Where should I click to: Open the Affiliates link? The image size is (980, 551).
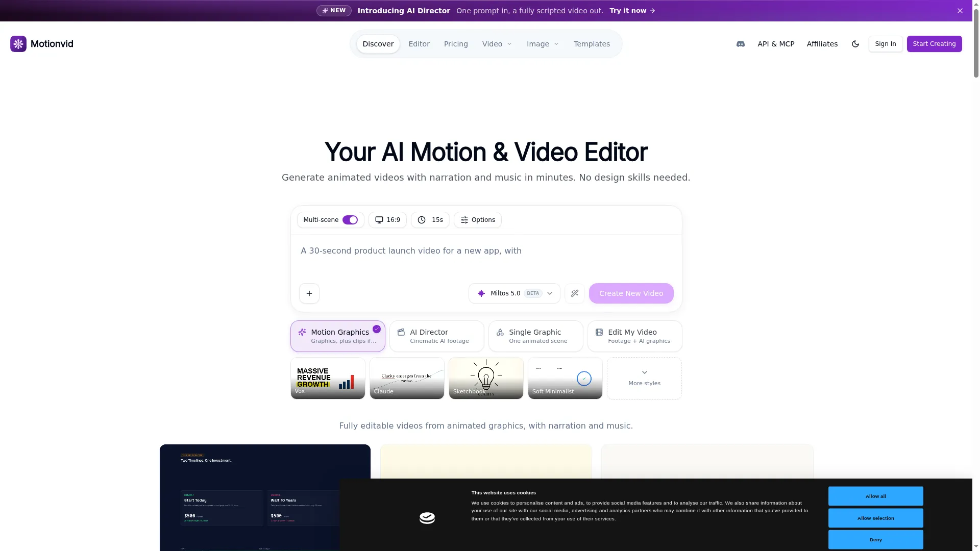[822, 44]
